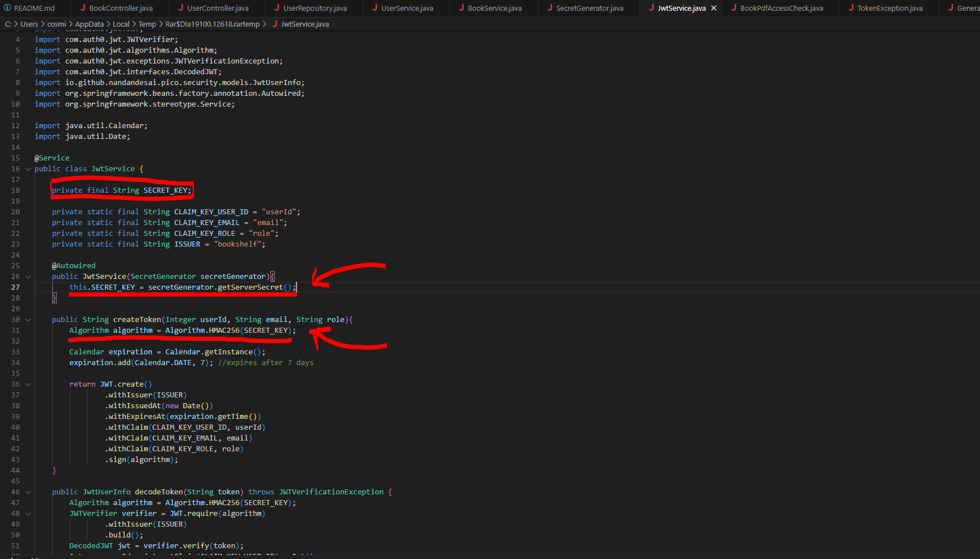
Task: Fold the constructor block at line 26
Action: [x=28, y=277]
